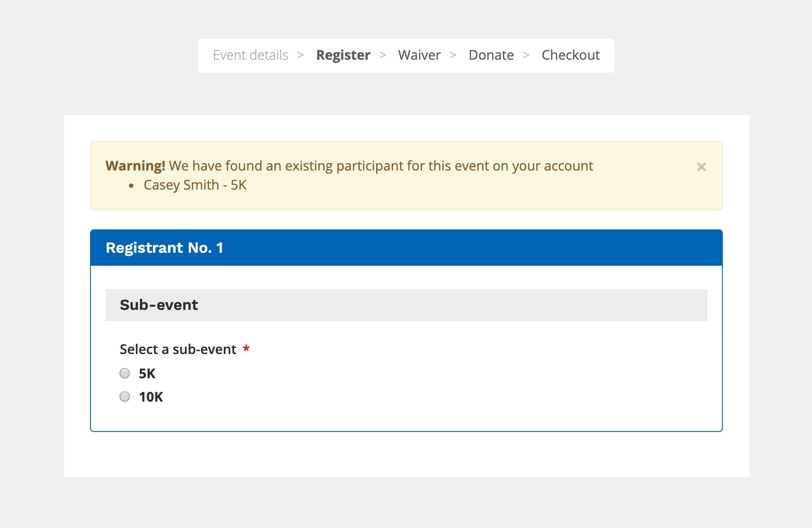Click the Sub-event section heading
The image size is (812, 528).
click(x=159, y=305)
